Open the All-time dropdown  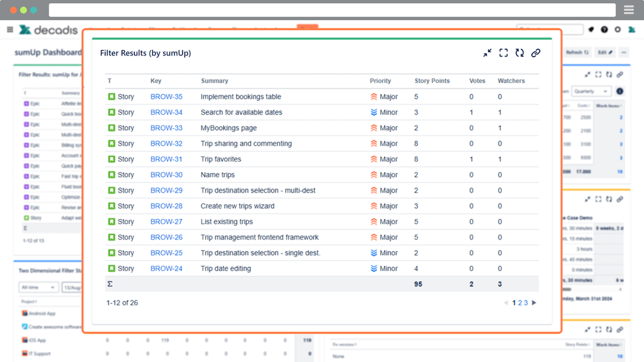[39, 287]
